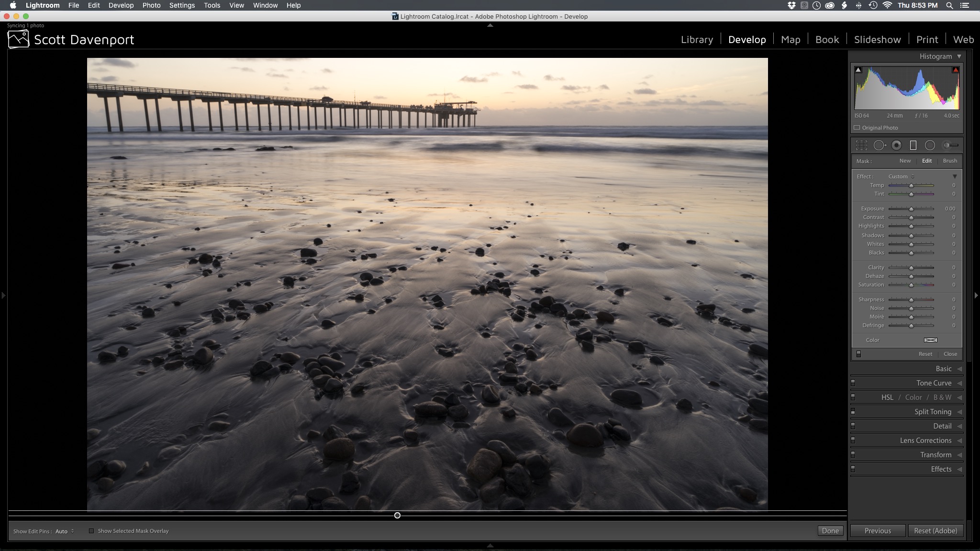Enable Show Selected Mask Overlay
The height and width of the screenshot is (551, 980).
(91, 531)
